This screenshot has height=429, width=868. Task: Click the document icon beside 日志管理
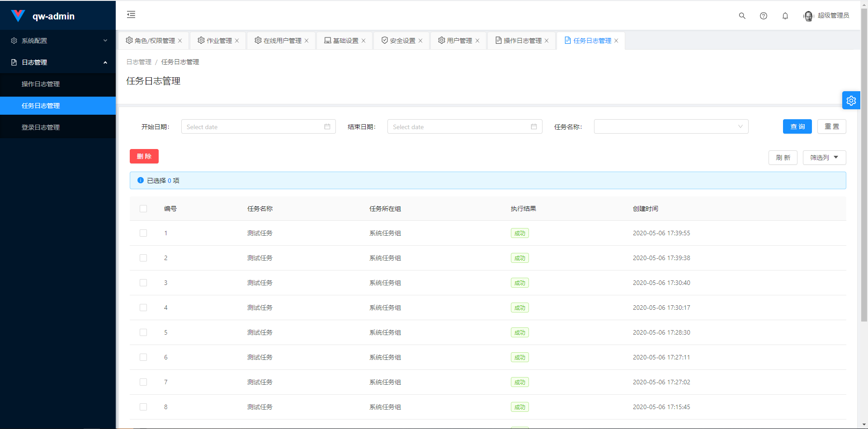[14, 62]
